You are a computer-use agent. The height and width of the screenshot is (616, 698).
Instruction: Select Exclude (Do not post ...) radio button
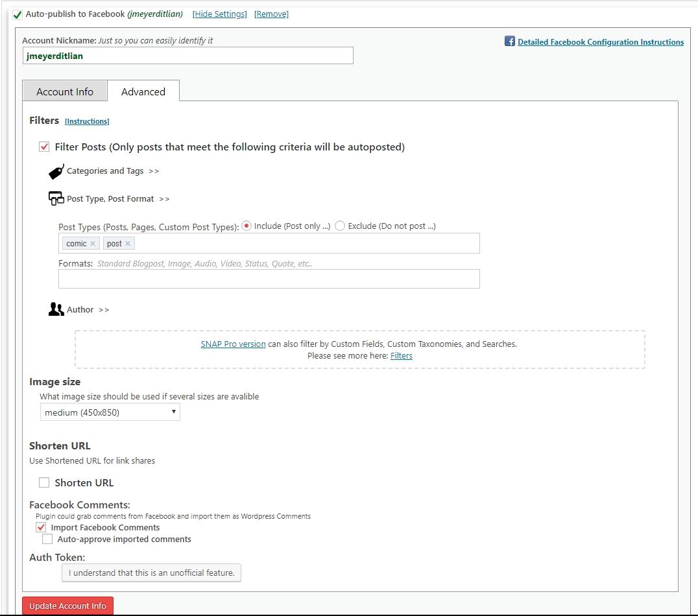click(340, 226)
